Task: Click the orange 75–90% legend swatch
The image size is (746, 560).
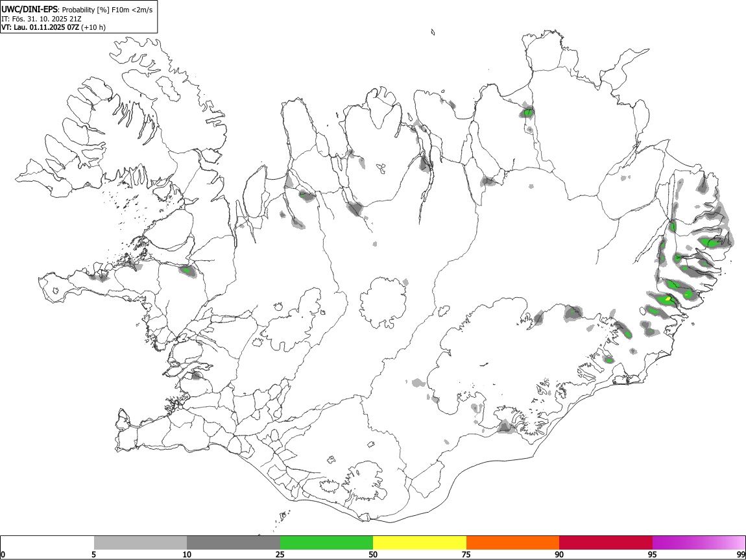Action: 513,543
